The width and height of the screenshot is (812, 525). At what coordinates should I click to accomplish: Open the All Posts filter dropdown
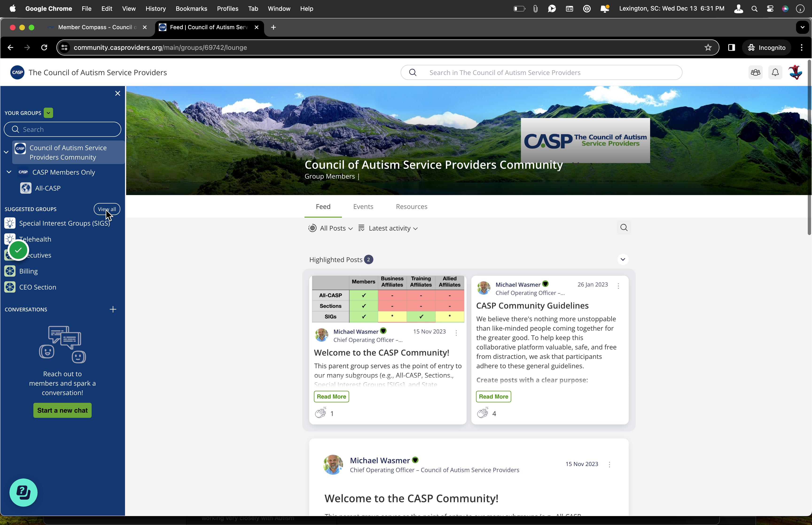tap(331, 228)
